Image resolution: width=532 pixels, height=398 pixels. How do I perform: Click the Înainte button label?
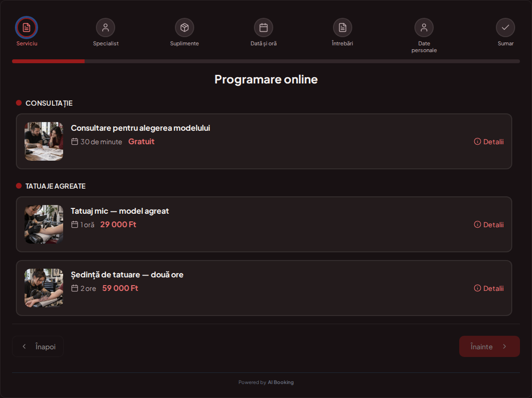pyautogui.click(x=481, y=347)
